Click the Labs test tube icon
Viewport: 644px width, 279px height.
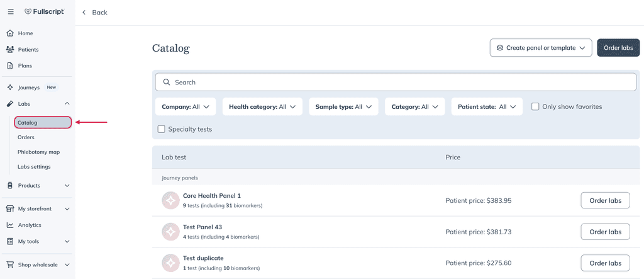[x=10, y=104]
